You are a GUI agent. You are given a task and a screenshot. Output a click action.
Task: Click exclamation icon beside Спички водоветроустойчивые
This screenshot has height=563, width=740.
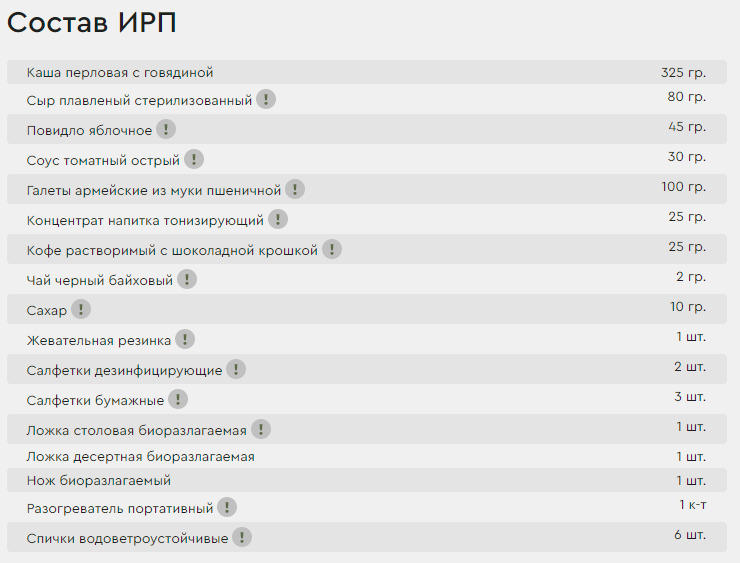click(242, 537)
